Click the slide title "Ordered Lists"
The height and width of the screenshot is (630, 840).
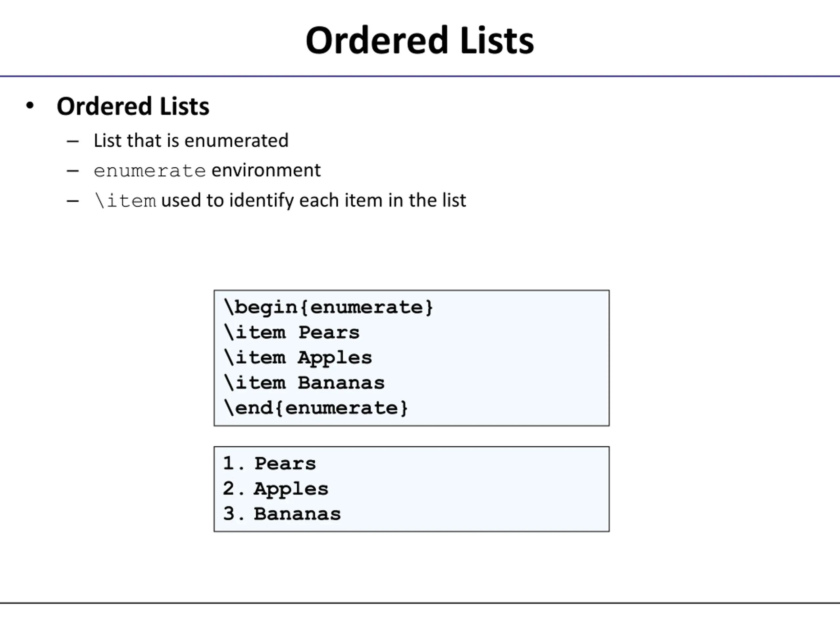click(420, 40)
